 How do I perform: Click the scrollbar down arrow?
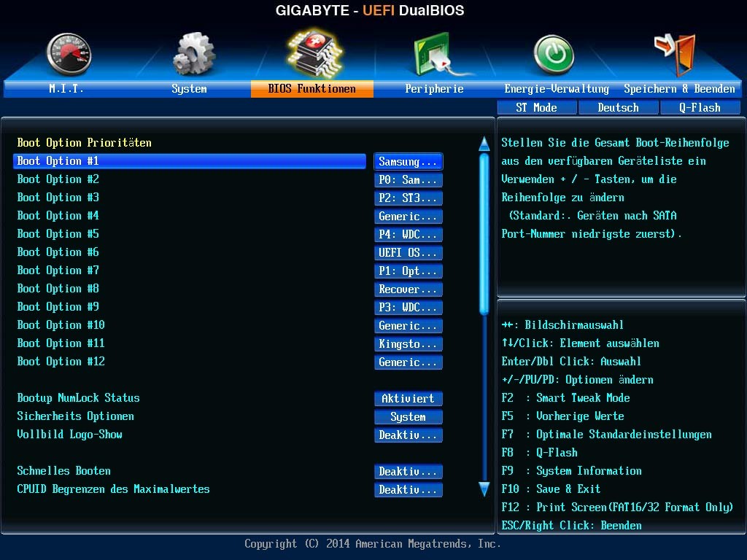point(484,489)
